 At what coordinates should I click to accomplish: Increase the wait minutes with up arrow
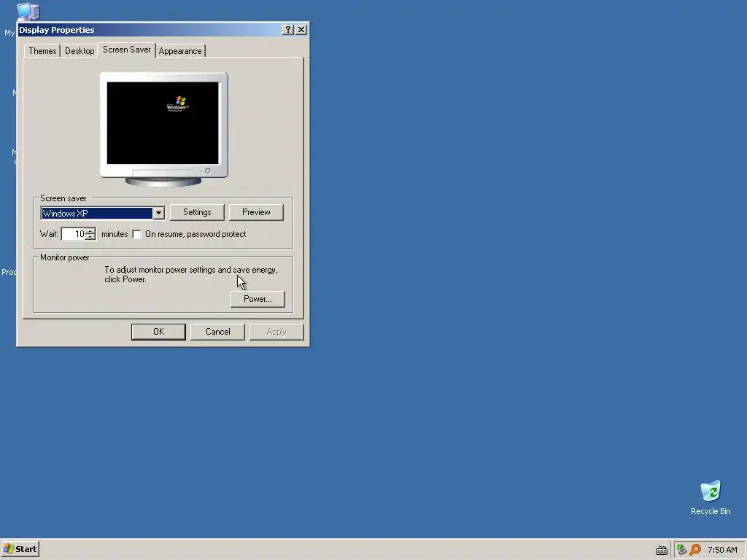click(x=90, y=231)
